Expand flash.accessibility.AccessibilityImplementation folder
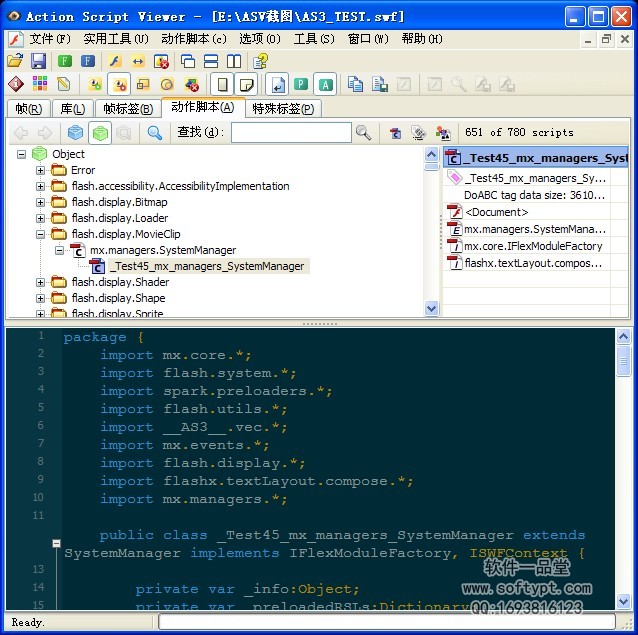 (40, 186)
